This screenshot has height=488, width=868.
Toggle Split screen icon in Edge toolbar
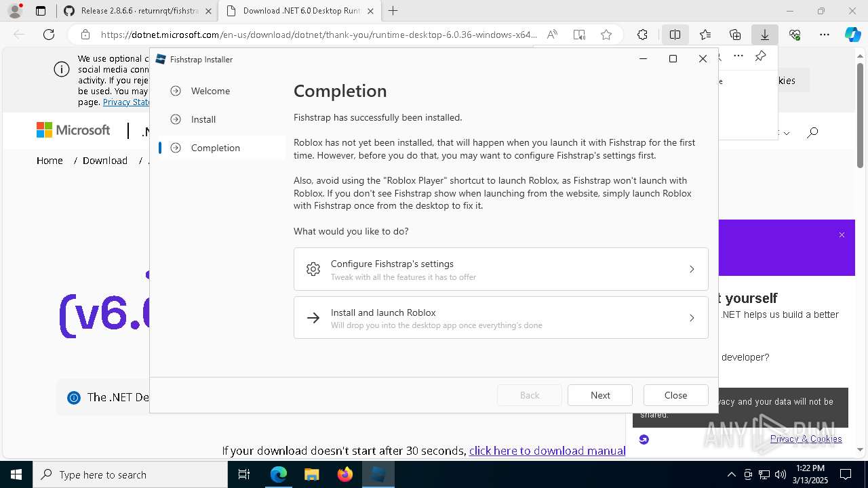click(675, 35)
